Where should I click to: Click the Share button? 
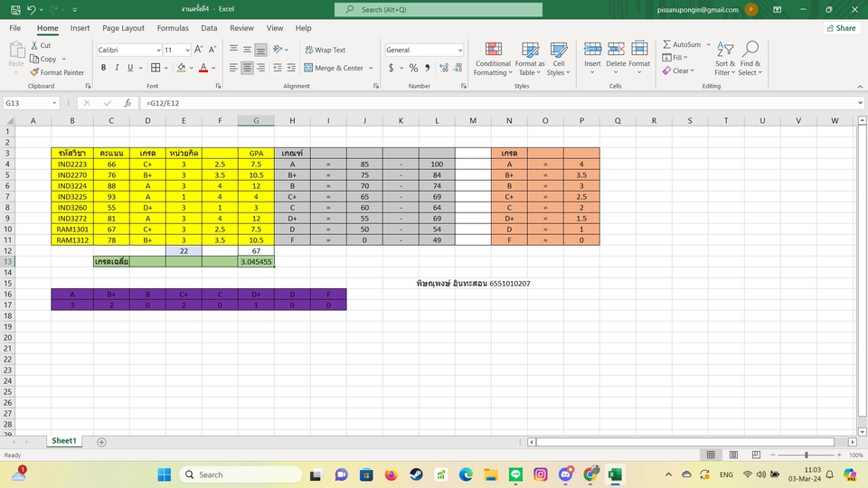841,28
